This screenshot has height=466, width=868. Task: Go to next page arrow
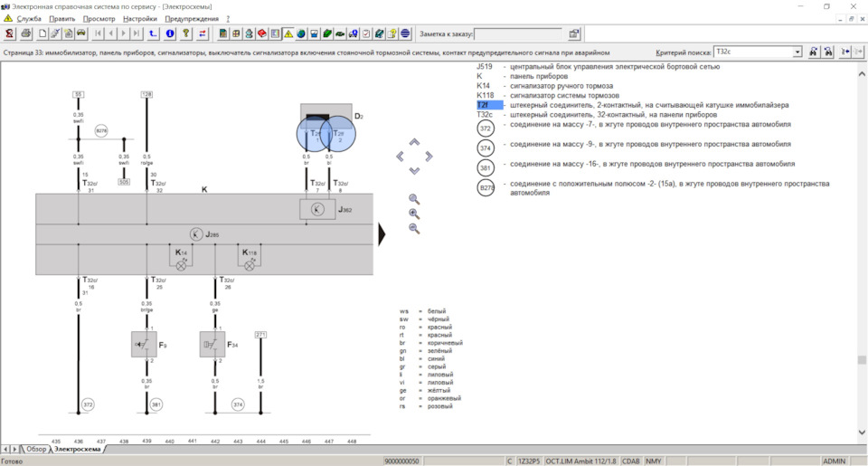click(x=124, y=33)
